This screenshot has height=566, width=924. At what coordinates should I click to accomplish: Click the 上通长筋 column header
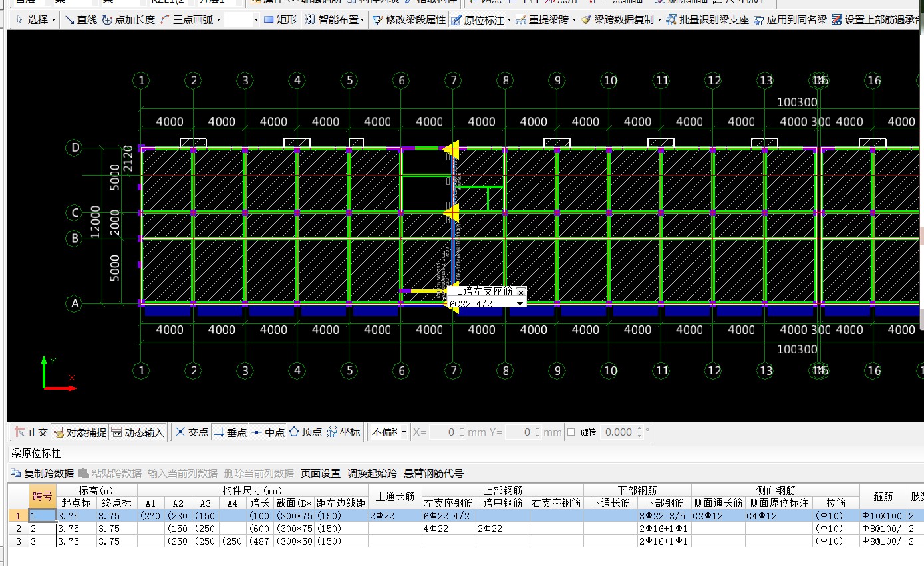tap(395, 497)
